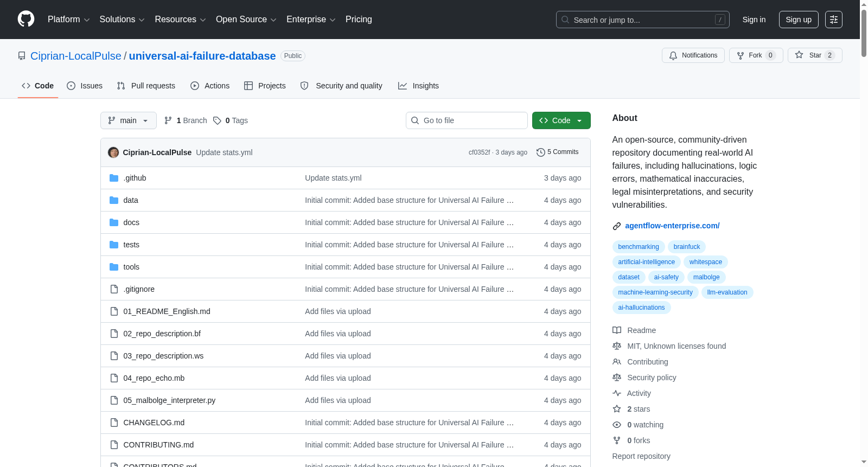Open the Ciprian-LocalPulse owner link
The width and height of the screenshot is (868, 467).
[76, 56]
